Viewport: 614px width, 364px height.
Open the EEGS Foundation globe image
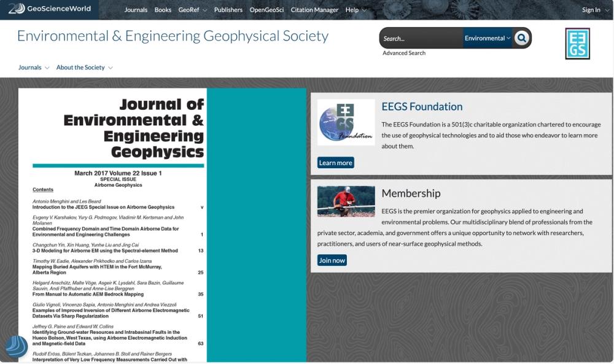346,122
